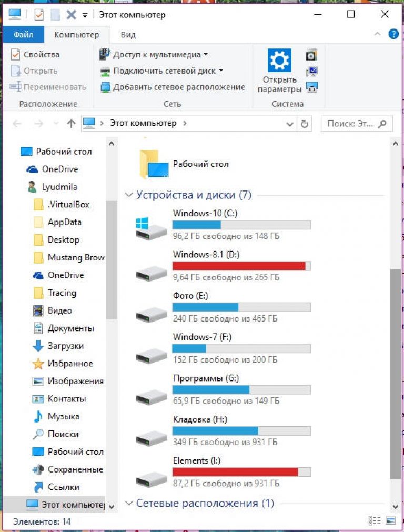Viewport: 404px width, 532px height.
Task: Switch to the Вид ribbon tab
Action: click(x=128, y=35)
